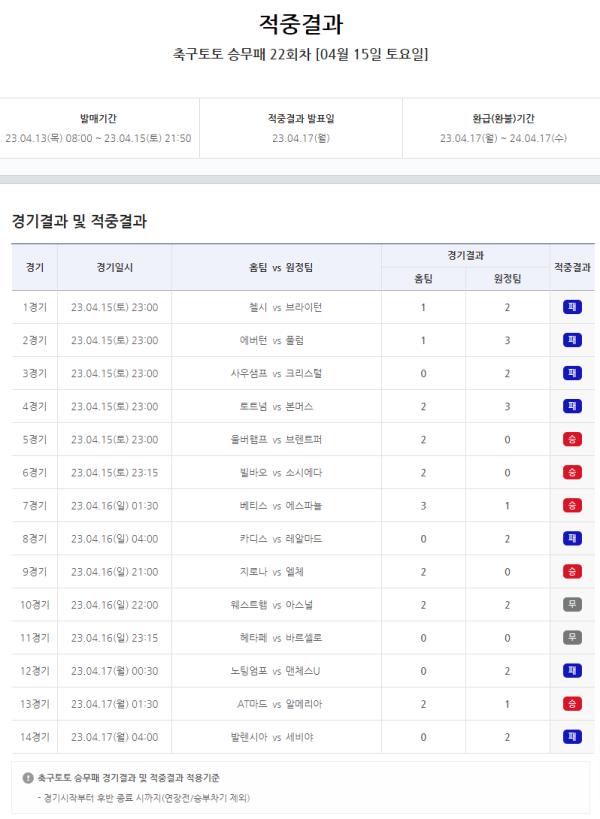The width and height of the screenshot is (600, 819).
Task: Click the 승 badge for 지로나 vs 엘체
Action: click(572, 571)
